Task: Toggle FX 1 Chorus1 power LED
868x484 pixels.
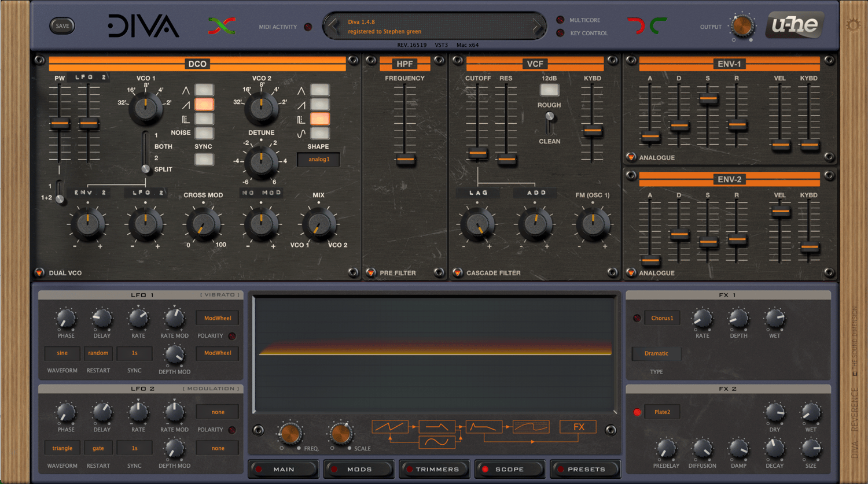Action: [x=637, y=318]
